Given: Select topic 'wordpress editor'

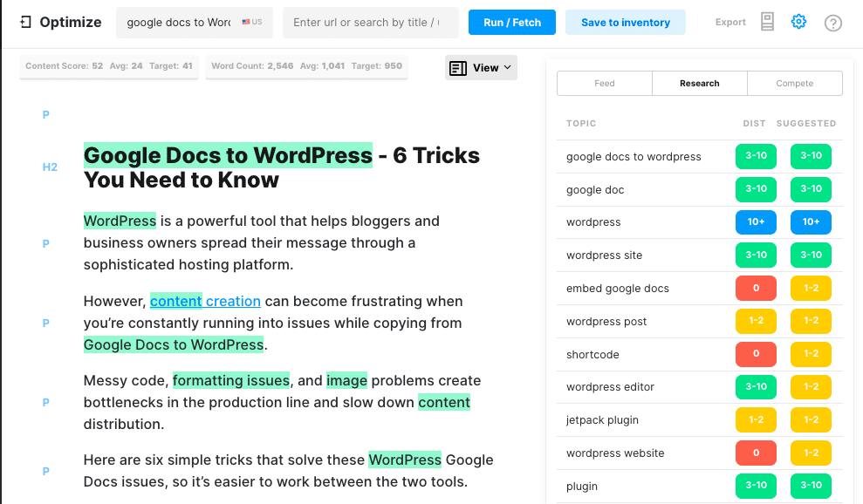Looking at the screenshot, I should [x=610, y=387].
